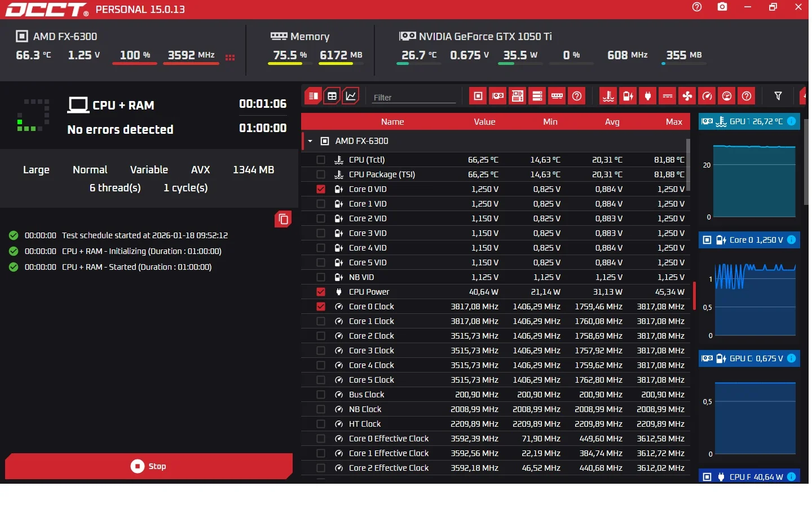Screen dimensions: 812x508
Task: Open info for Core 0 voltage graph
Action: click(x=792, y=240)
